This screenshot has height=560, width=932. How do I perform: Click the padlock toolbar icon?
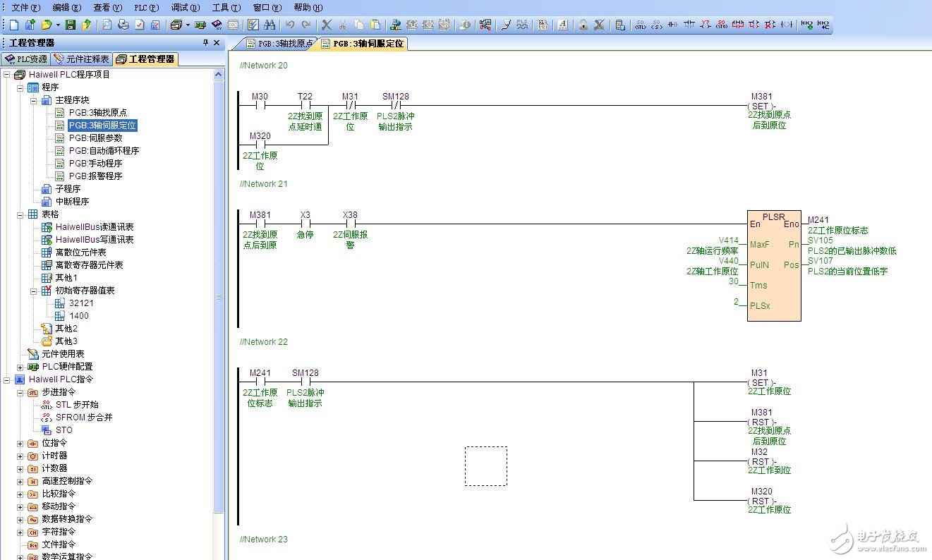click(583, 25)
